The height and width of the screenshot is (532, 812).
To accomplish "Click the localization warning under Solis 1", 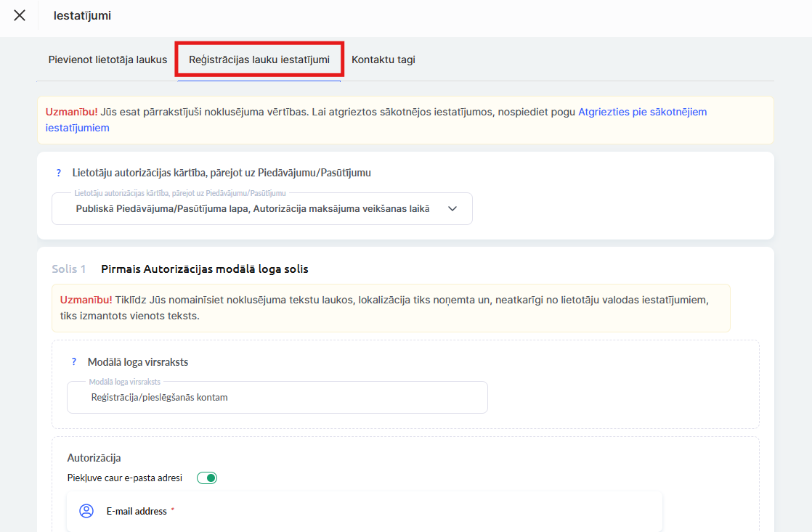I will (x=383, y=308).
